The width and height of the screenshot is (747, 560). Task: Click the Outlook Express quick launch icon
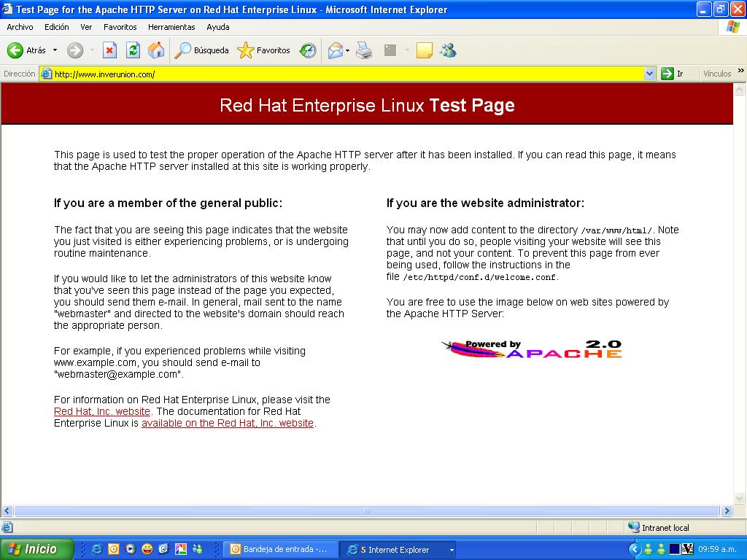164,549
